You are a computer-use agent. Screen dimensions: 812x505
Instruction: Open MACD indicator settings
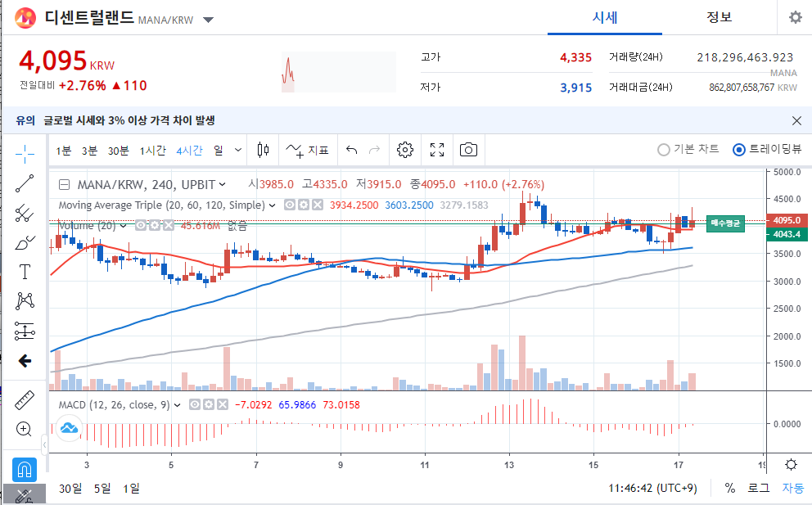point(209,404)
